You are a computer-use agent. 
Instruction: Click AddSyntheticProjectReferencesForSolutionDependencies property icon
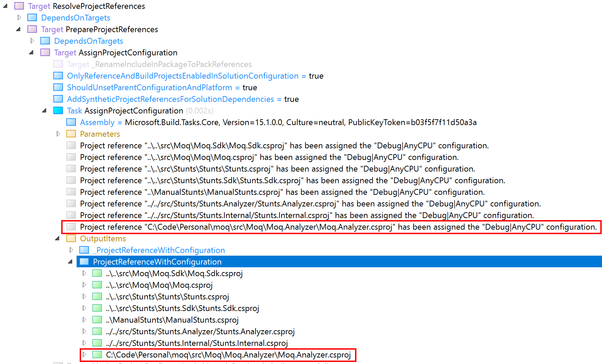[x=58, y=99]
